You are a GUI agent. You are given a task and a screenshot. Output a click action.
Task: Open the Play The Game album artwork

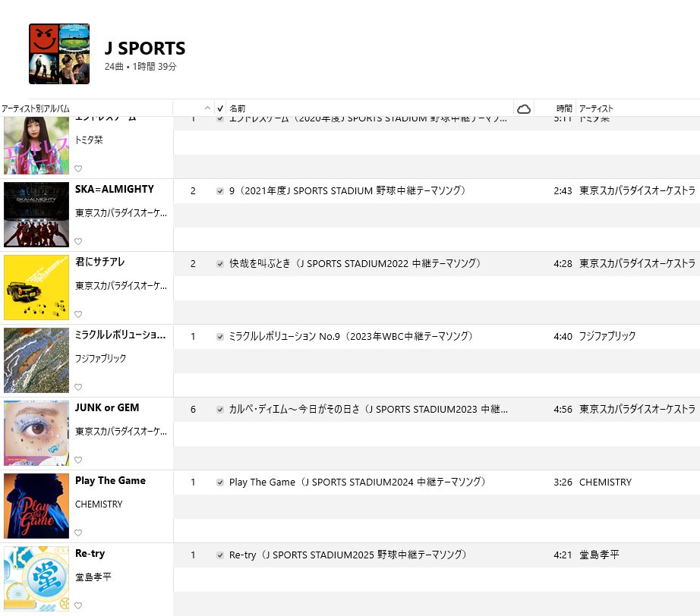pyautogui.click(x=36, y=506)
